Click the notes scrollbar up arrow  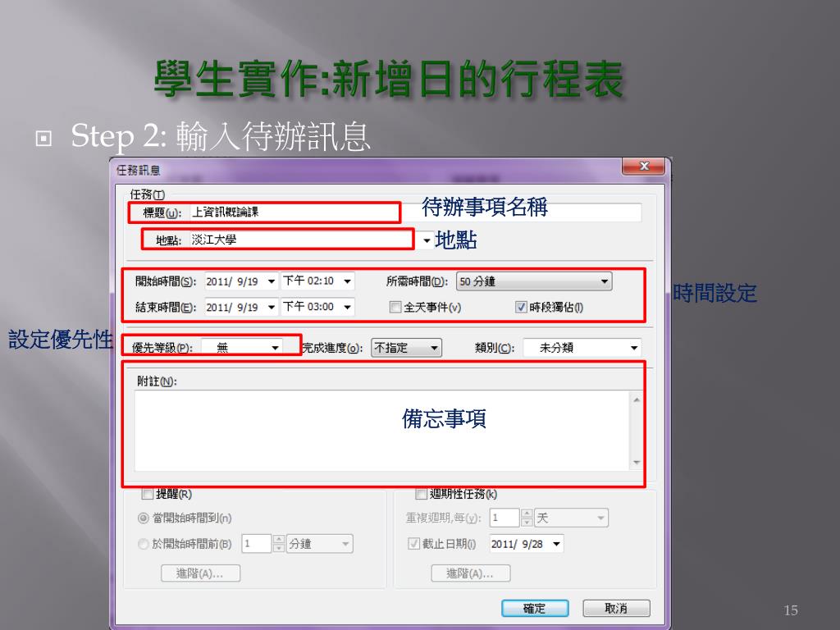click(x=637, y=399)
